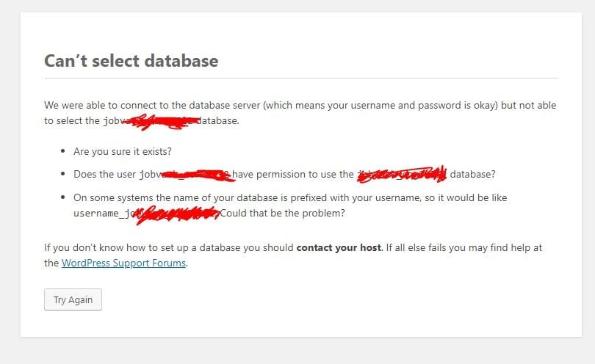Click red scribble before "database?" in second bullet
This screenshot has height=364, width=595.
[402, 175]
